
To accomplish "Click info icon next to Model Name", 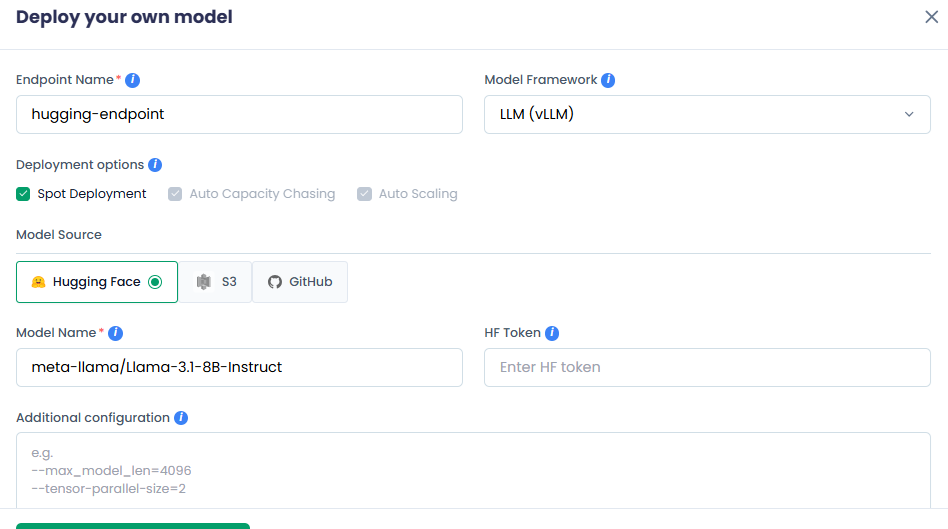I will [116, 333].
